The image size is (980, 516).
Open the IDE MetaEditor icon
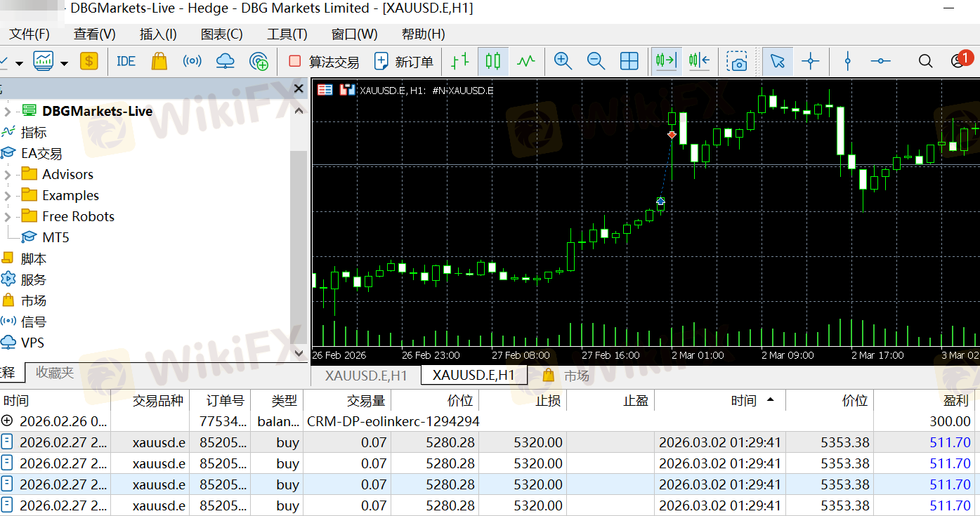coord(126,62)
